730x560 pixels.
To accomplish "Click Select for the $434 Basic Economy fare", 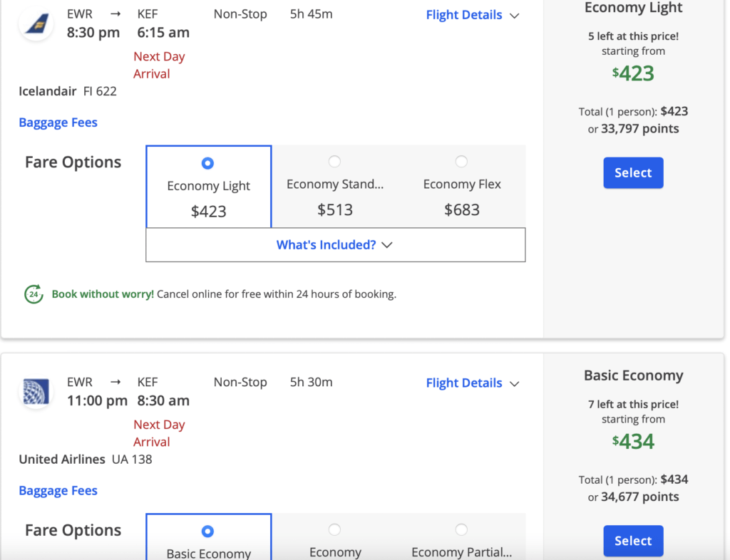I will (x=633, y=541).
